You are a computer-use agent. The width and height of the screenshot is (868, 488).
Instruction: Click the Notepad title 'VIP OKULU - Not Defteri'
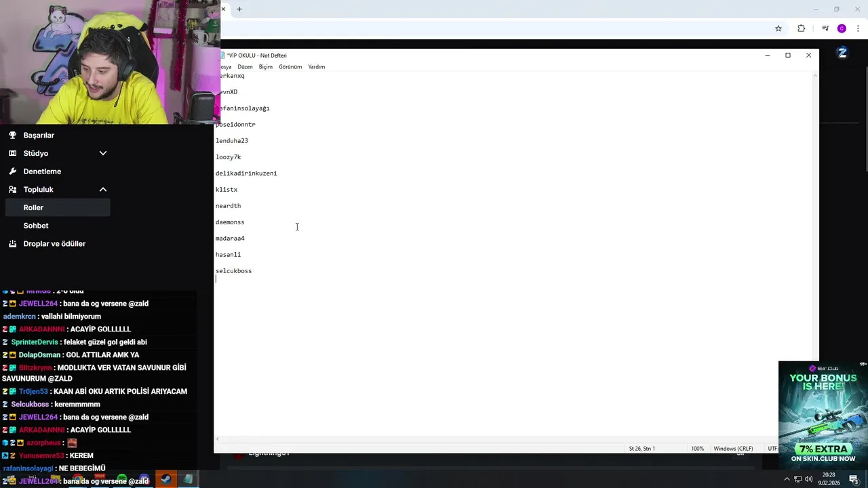pos(256,56)
